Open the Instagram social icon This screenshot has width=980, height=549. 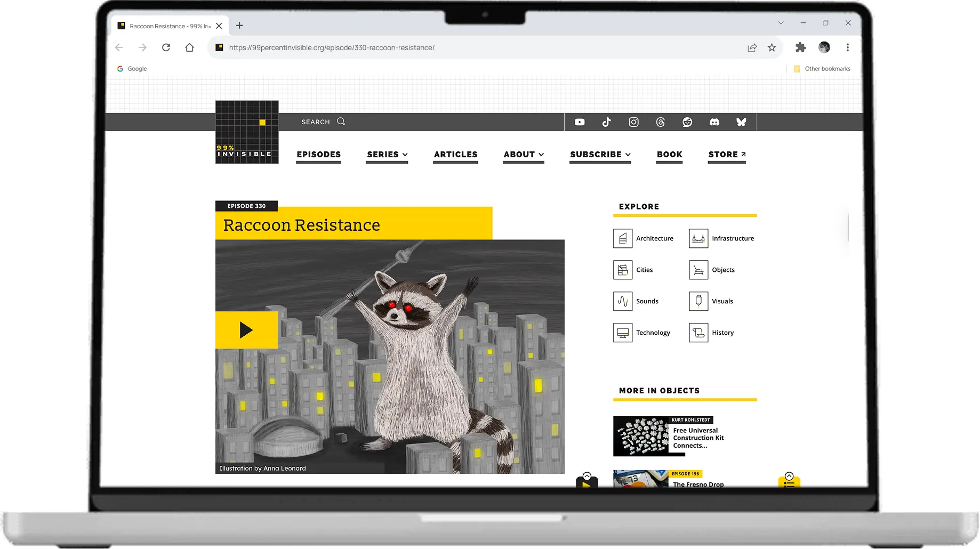point(633,122)
